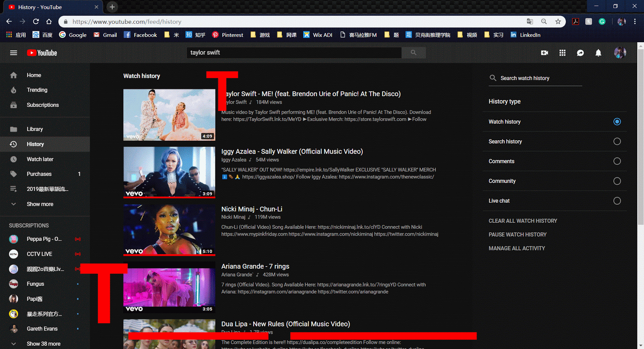
Task: Open the create video camera icon
Action: [545, 53]
